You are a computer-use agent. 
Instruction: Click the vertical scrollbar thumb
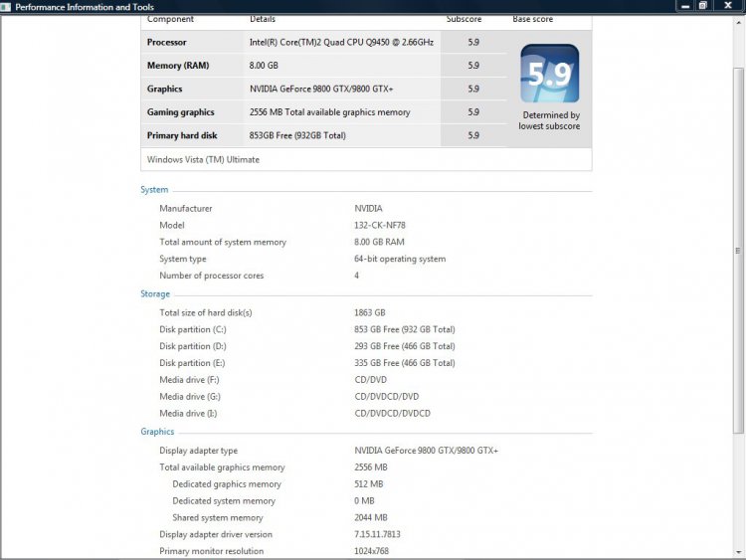pos(738,251)
